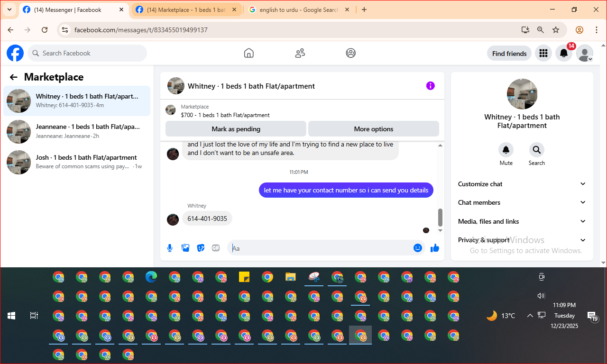Image resolution: width=607 pixels, height=364 pixels.
Task: Open the taskbar clock showing 11:09 PM
Action: [564, 316]
